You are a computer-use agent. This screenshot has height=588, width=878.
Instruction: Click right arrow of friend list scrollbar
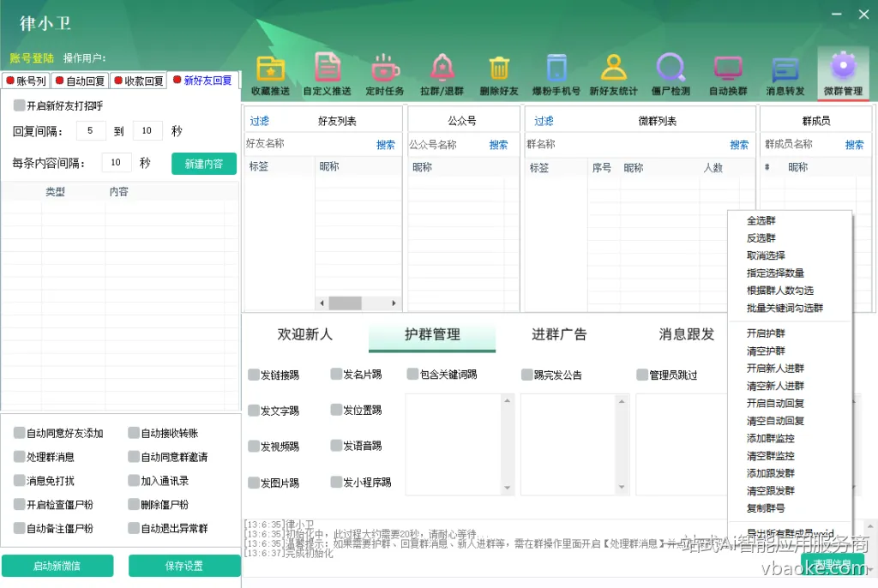394,303
